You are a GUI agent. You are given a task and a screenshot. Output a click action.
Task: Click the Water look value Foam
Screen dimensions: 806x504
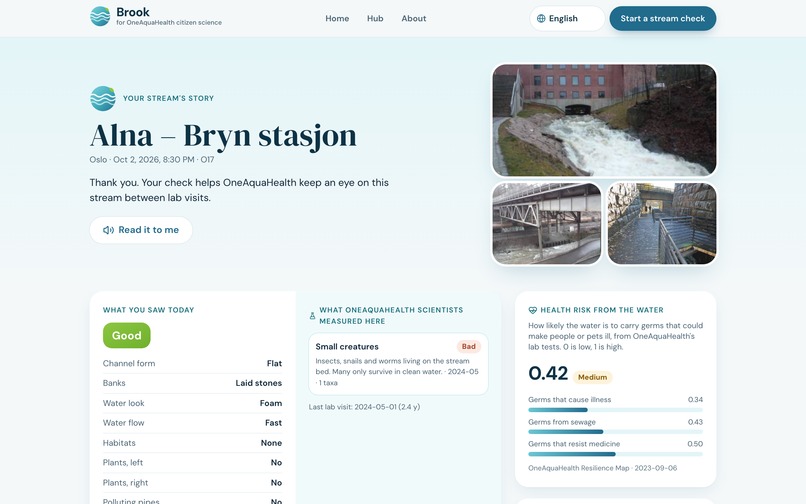(x=271, y=403)
